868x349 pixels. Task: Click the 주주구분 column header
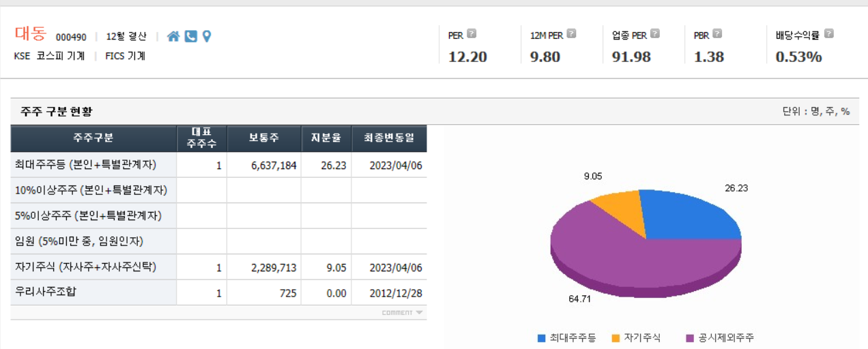tap(93, 138)
